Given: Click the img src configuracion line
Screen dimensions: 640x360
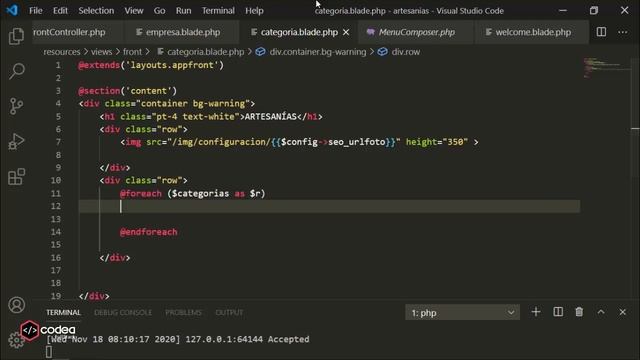Looking at the screenshot, I should (299, 142).
